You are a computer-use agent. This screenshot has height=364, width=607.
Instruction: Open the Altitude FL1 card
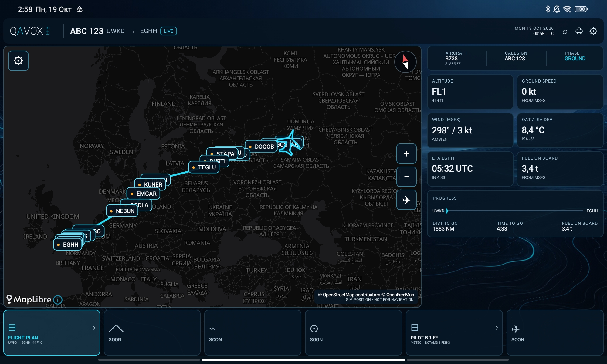(470, 92)
